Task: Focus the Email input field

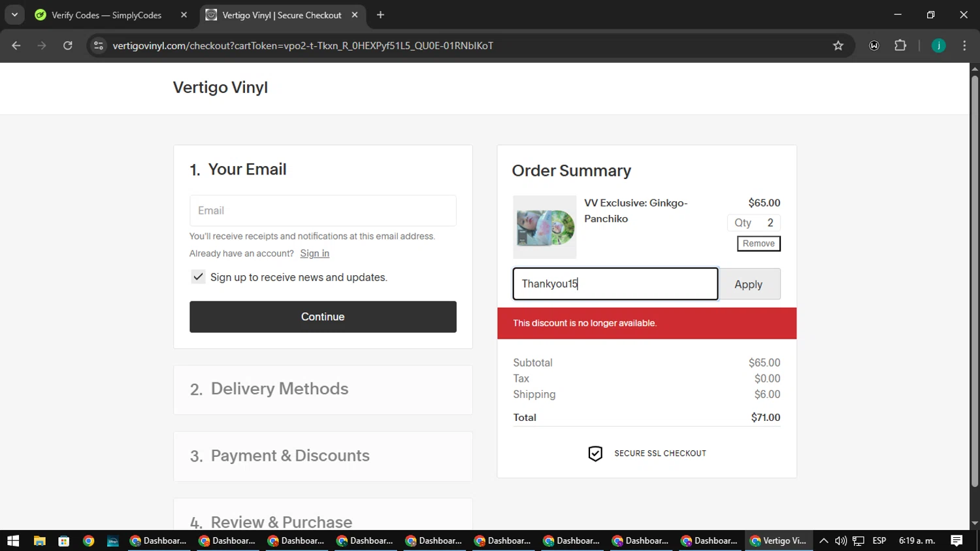Action: 323,210
